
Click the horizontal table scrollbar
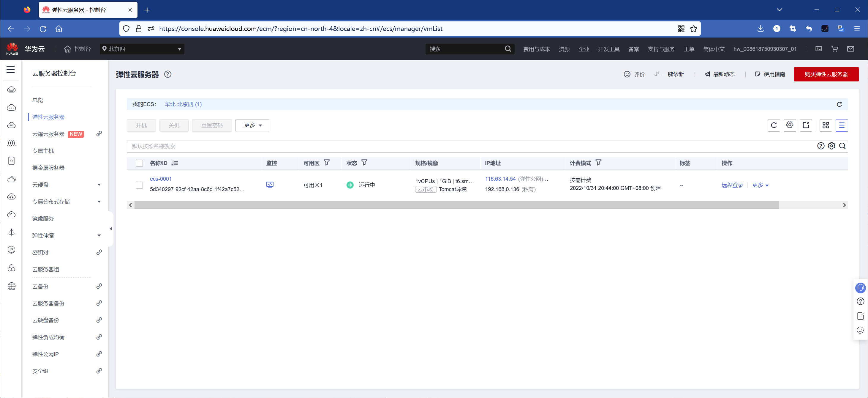pos(456,205)
